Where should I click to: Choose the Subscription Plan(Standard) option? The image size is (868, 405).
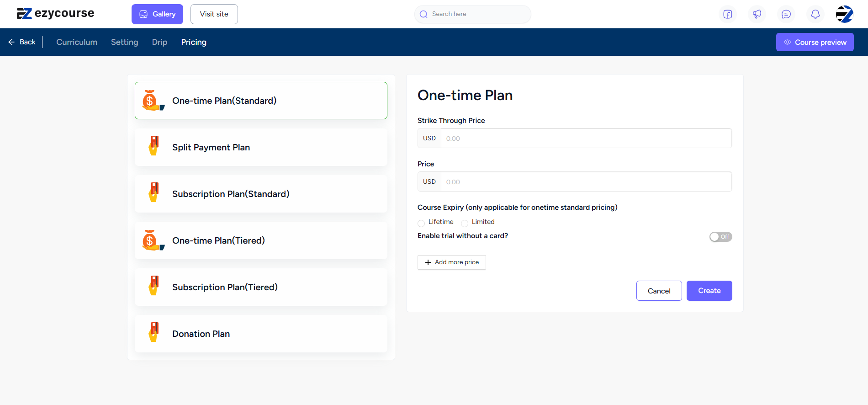click(x=261, y=194)
